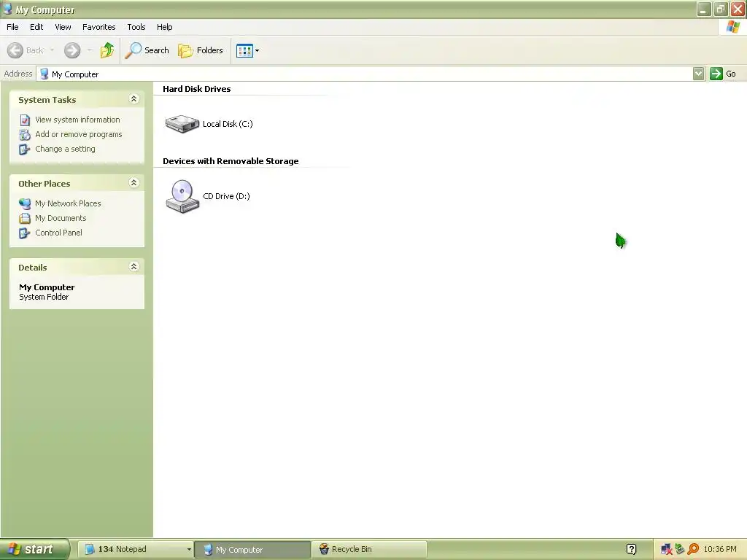Open the Edit menu
747x560 pixels.
tap(36, 27)
